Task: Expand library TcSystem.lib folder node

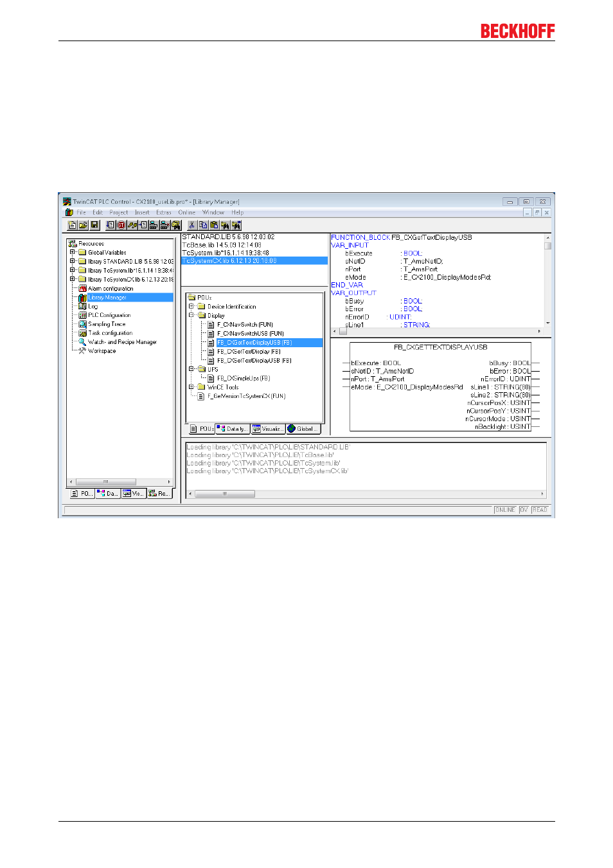Action: pos(73,271)
